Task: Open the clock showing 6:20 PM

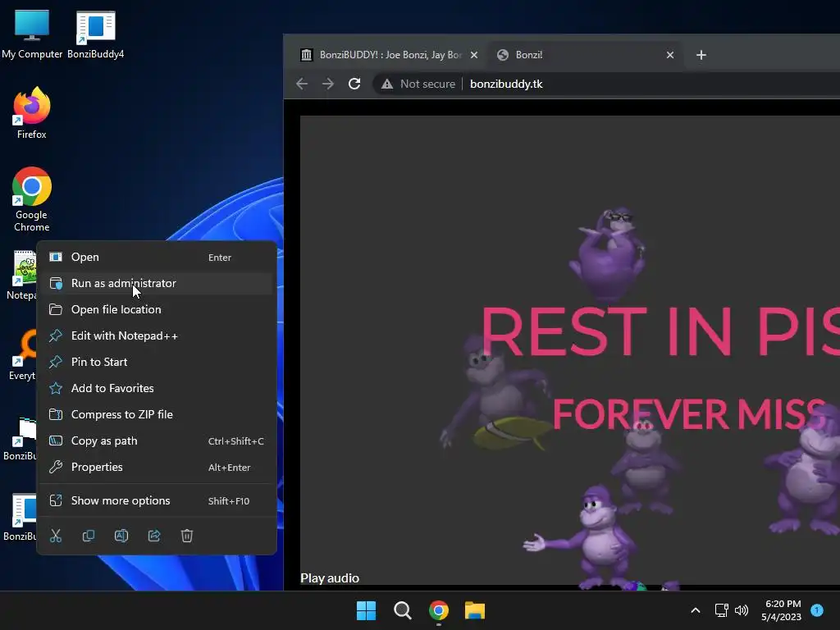Action: pyautogui.click(x=781, y=610)
